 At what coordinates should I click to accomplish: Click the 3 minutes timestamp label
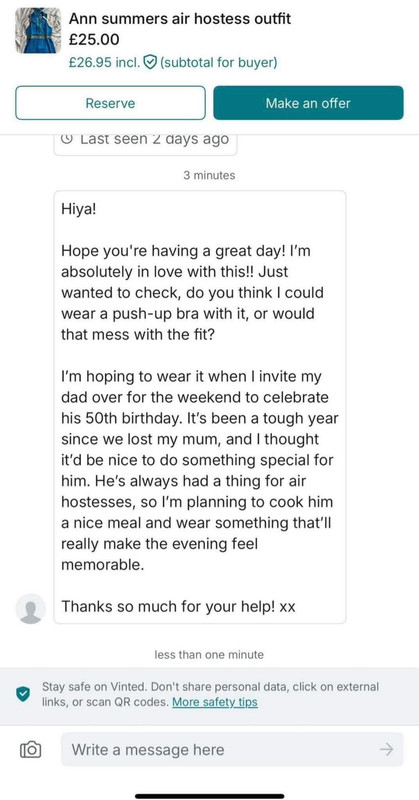click(x=209, y=176)
